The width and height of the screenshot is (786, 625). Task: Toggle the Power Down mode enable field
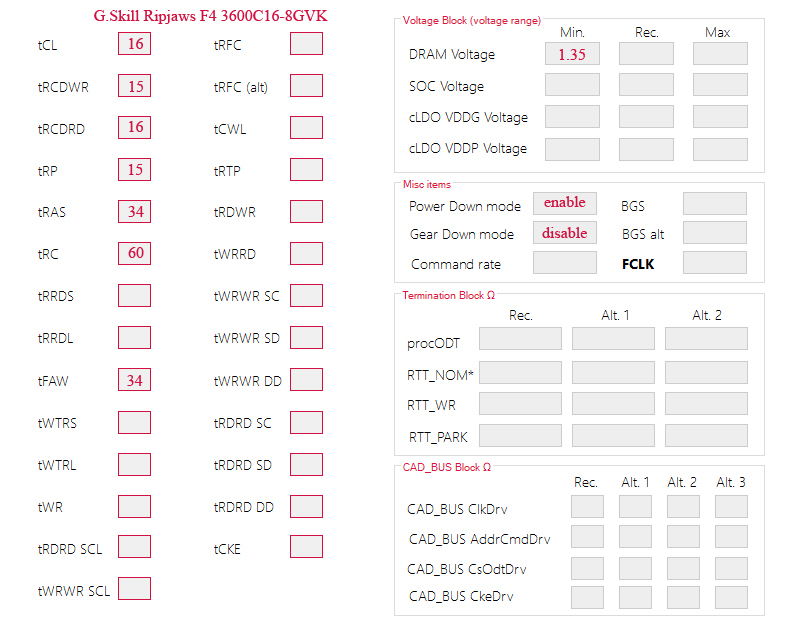[x=565, y=203]
